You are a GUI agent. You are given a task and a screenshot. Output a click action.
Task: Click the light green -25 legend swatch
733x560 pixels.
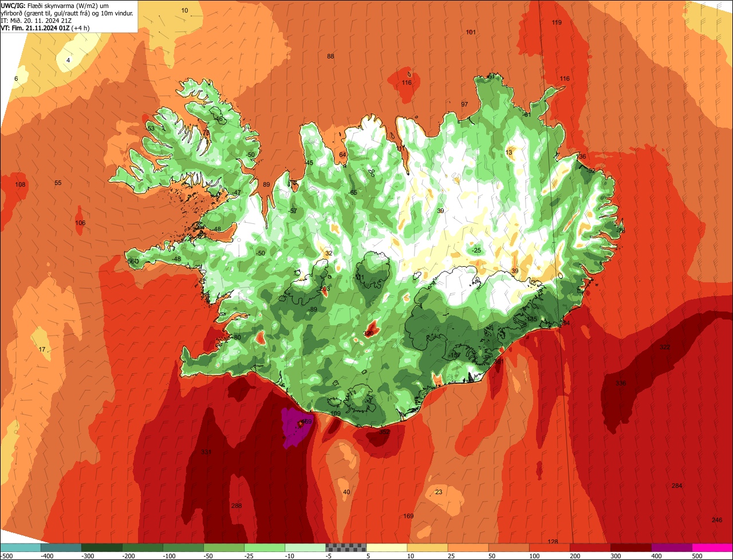[264, 547]
